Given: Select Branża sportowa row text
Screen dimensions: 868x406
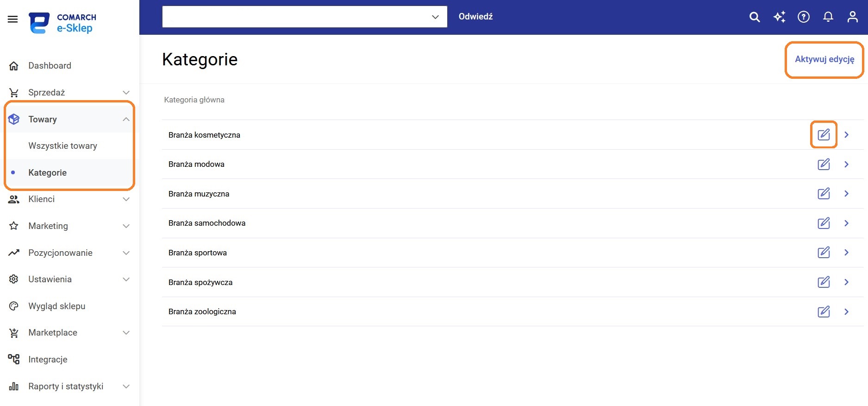Looking at the screenshot, I should coord(198,253).
